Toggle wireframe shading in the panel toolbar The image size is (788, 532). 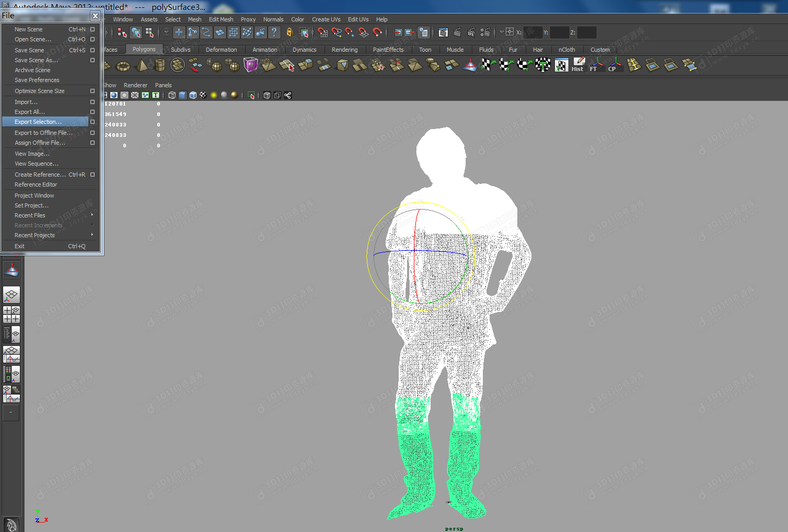pos(172,95)
